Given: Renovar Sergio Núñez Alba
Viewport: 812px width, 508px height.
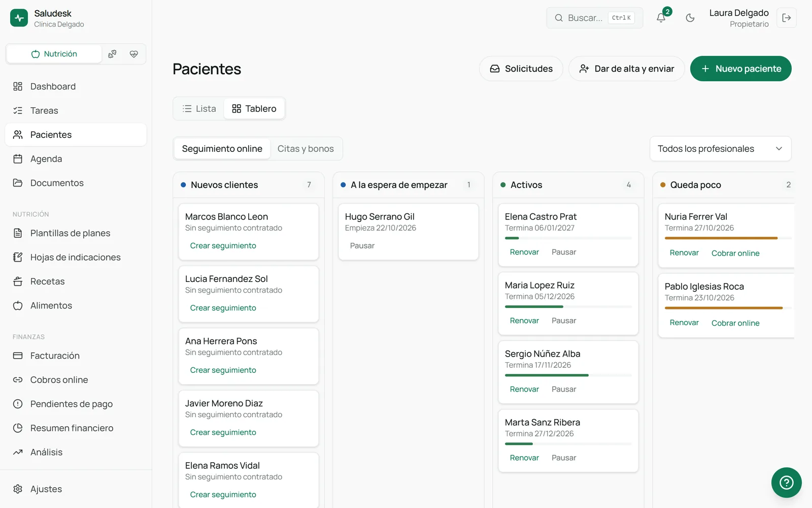Looking at the screenshot, I should click(524, 389).
